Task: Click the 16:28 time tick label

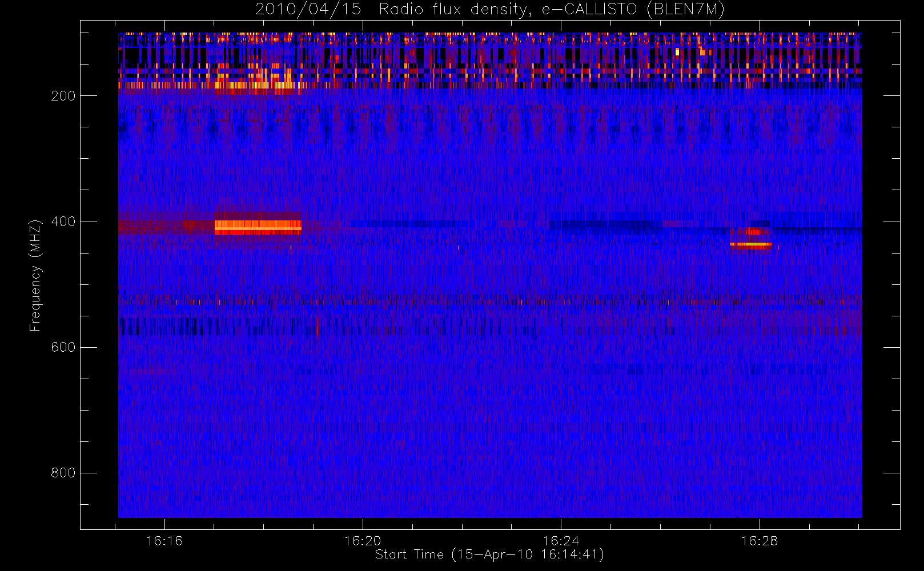Action: click(760, 541)
